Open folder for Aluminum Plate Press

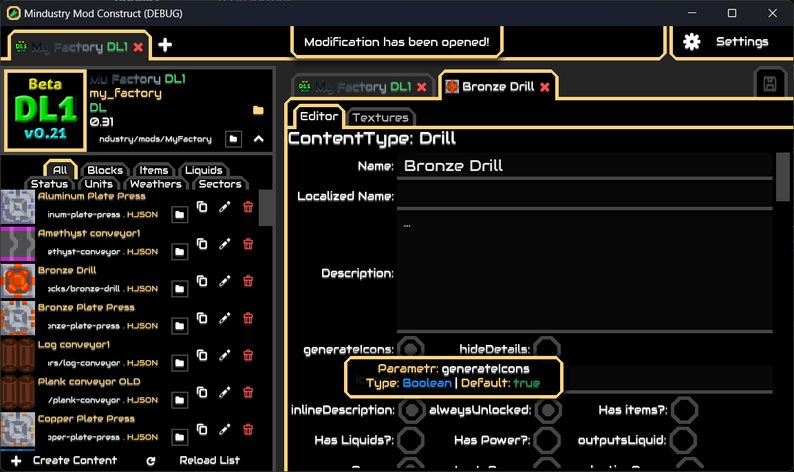pyautogui.click(x=179, y=215)
